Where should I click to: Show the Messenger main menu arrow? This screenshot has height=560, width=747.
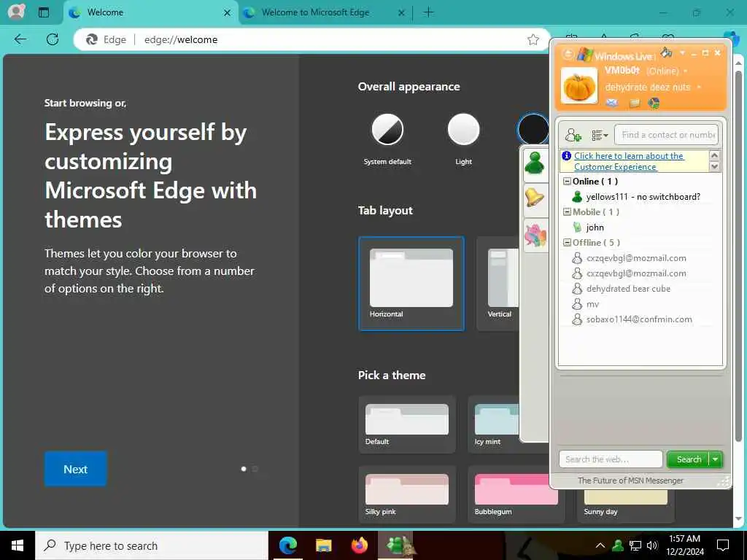(x=682, y=52)
